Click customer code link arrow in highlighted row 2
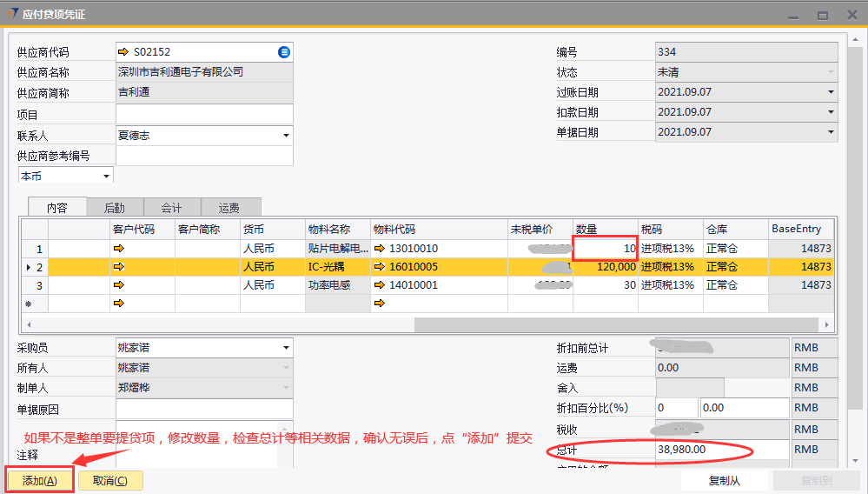The image size is (868, 494). (119, 267)
